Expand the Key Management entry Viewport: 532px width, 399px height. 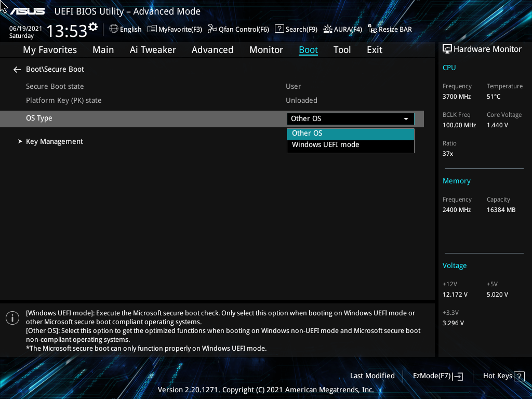pos(54,141)
